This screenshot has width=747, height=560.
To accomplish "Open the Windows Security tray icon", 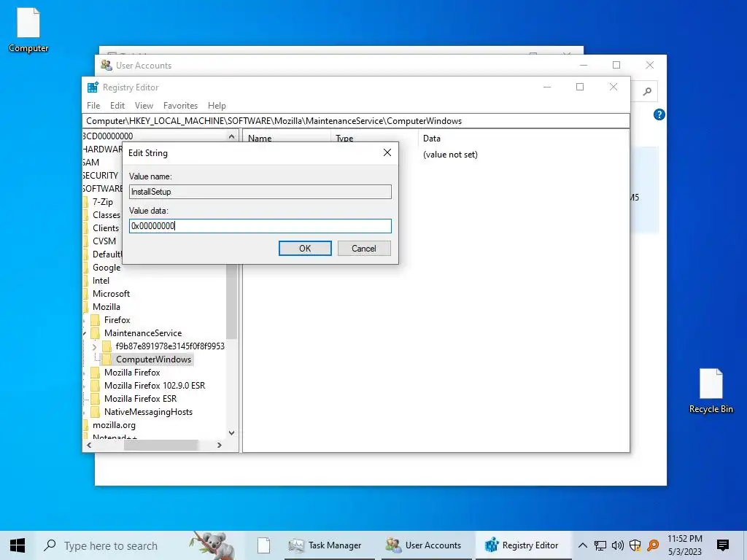I will tap(635, 545).
